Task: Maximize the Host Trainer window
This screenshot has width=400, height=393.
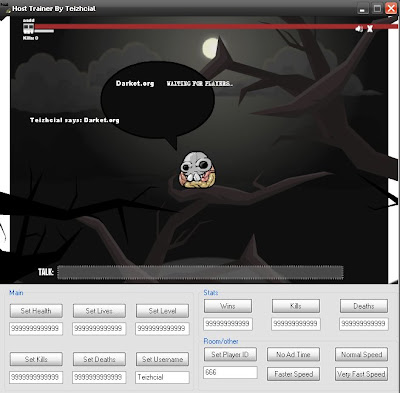Action: (377, 8)
